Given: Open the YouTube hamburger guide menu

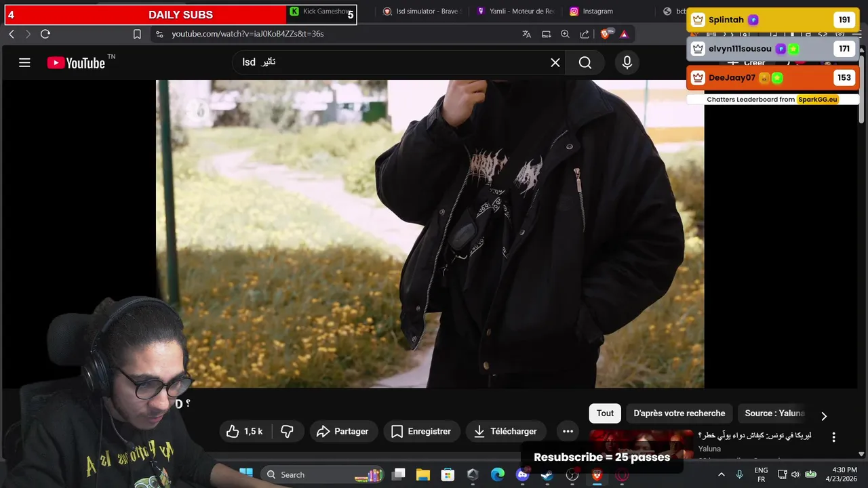Looking at the screenshot, I should 24,63.
